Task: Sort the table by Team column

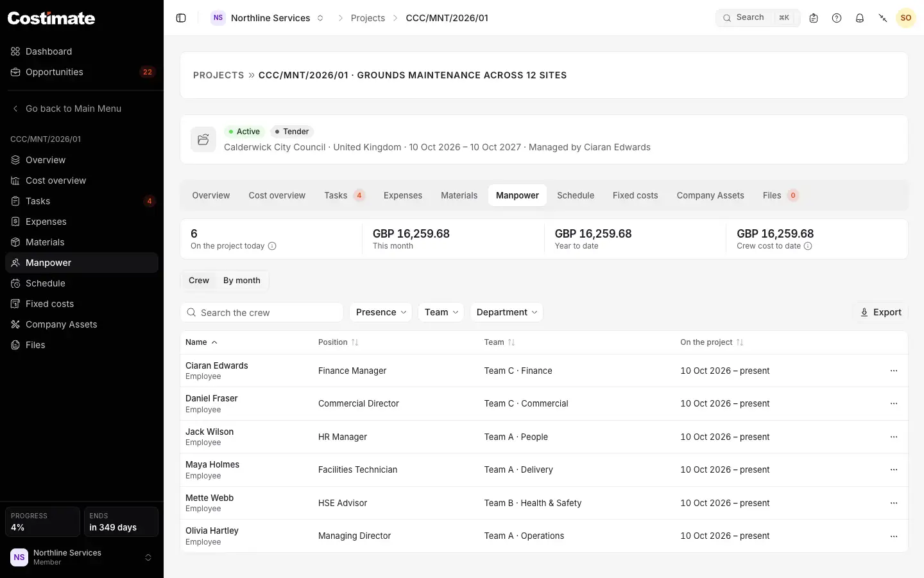Action: tap(499, 342)
